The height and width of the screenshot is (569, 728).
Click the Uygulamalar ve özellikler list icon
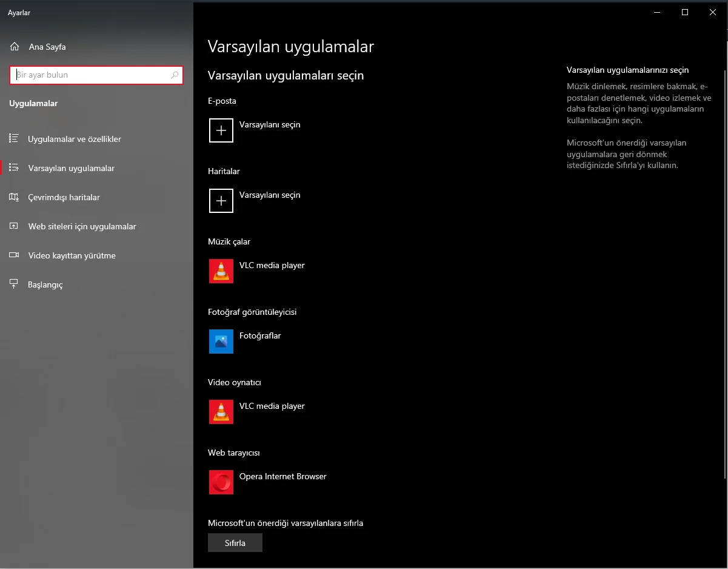[15, 139]
